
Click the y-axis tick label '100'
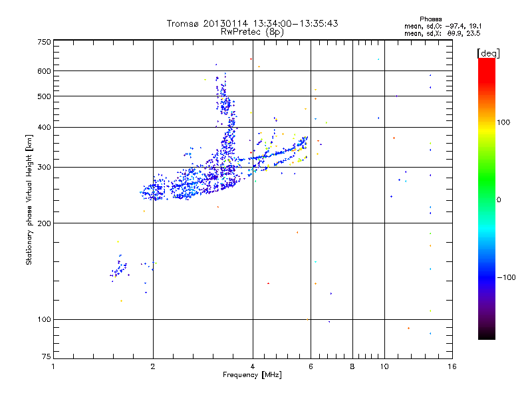pos(44,319)
